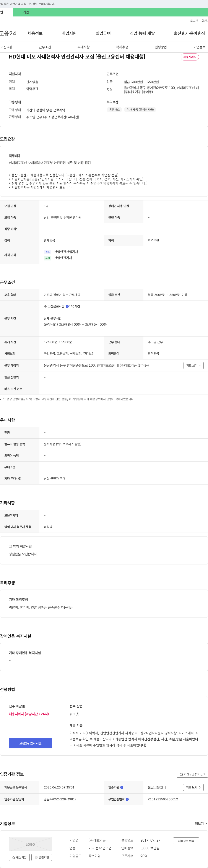The width and height of the screenshot is (208, 868).
Task: Open the 출산휴가·육아휴직 menu
Action: pyautogui.click(x=189, y=33)
